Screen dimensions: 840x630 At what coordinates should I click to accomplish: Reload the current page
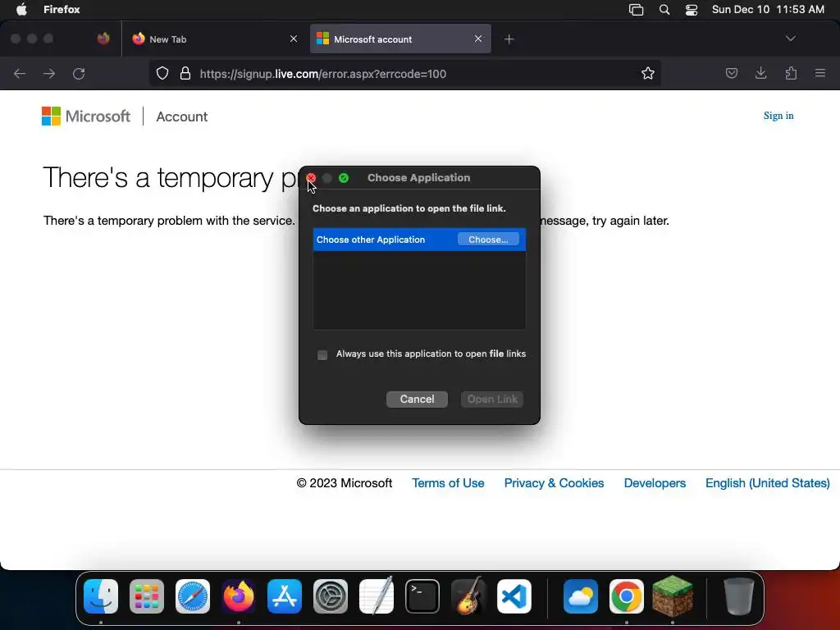coord(79,73)
